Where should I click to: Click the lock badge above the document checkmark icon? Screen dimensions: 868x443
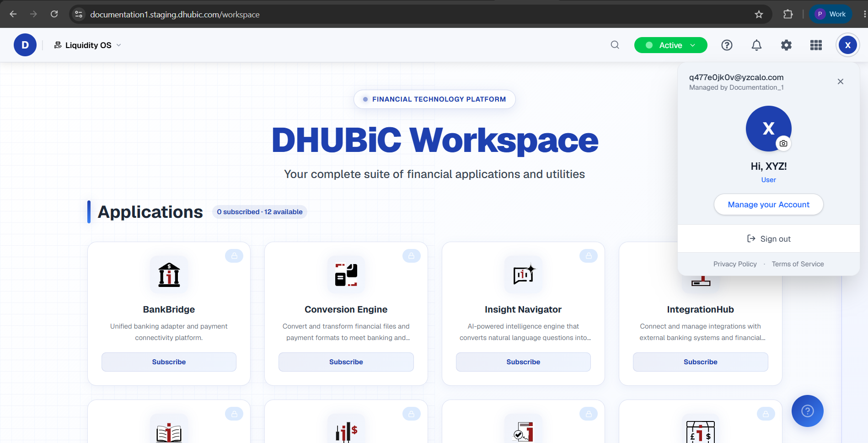pos(589,414)
